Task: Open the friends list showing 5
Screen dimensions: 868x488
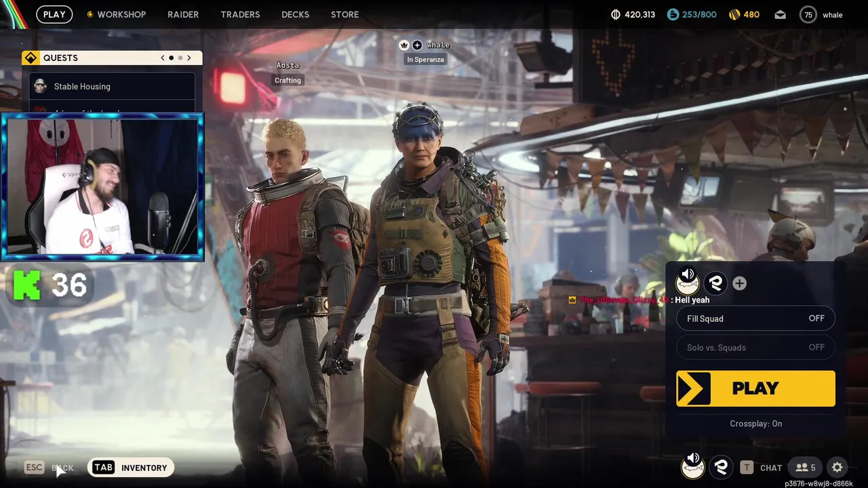Action: pos(806,467)
